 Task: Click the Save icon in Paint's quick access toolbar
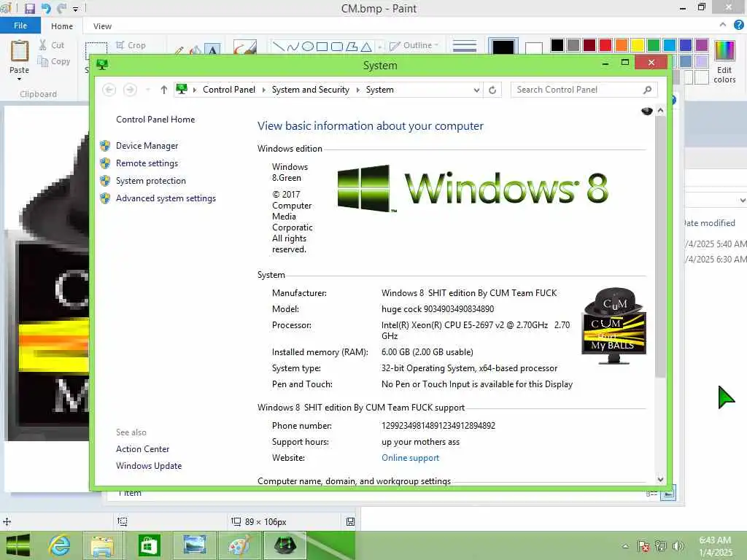[x=29, y=8]
